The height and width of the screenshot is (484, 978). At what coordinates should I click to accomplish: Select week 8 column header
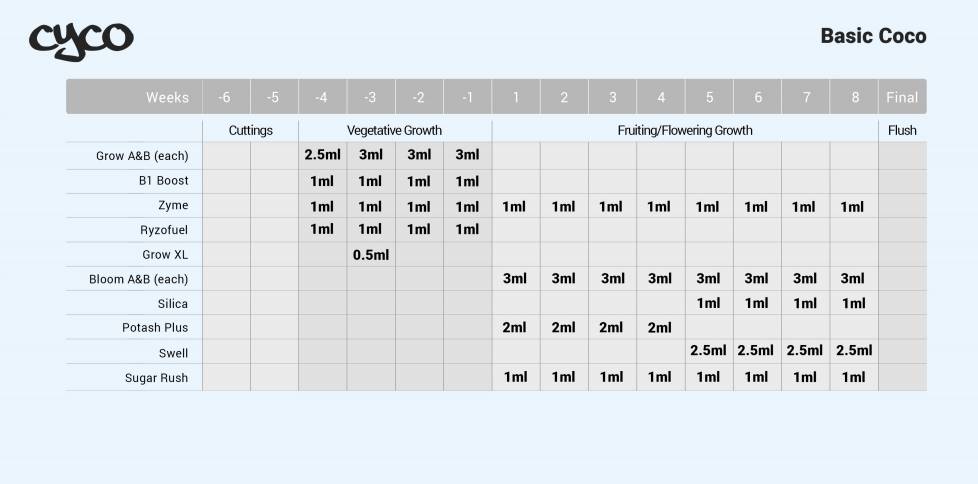click(854, 97)
